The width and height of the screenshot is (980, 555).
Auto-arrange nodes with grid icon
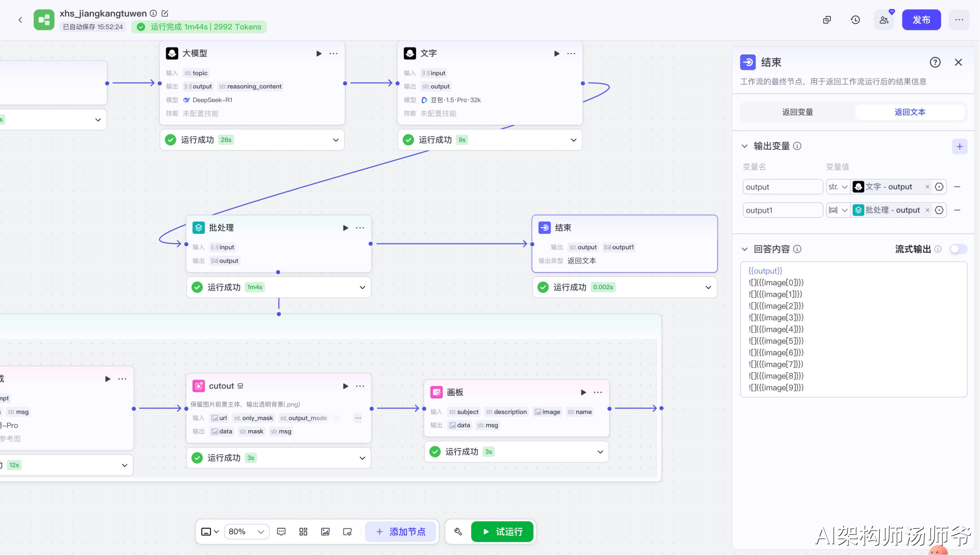pos(304,531)
